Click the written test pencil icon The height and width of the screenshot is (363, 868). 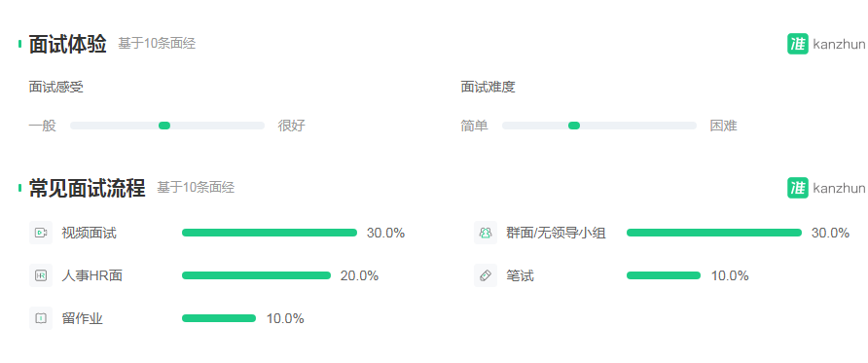pyautogui.click(x=486, y=275)
